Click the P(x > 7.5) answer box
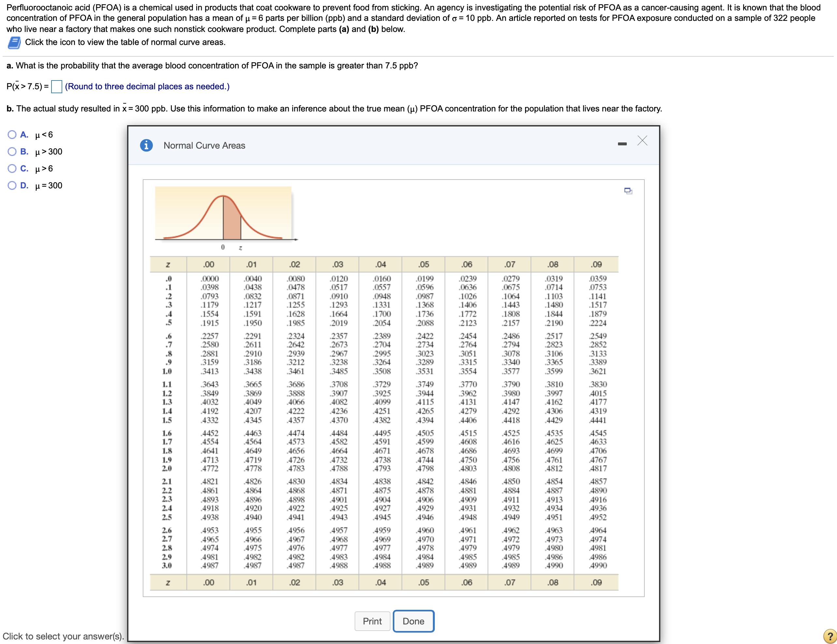 coord(57,87)
